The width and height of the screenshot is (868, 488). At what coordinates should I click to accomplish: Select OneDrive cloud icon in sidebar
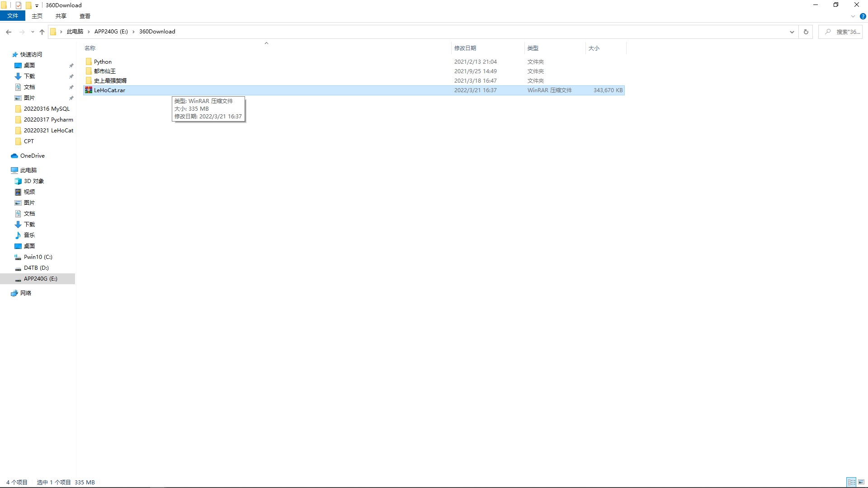coord(14,156)
